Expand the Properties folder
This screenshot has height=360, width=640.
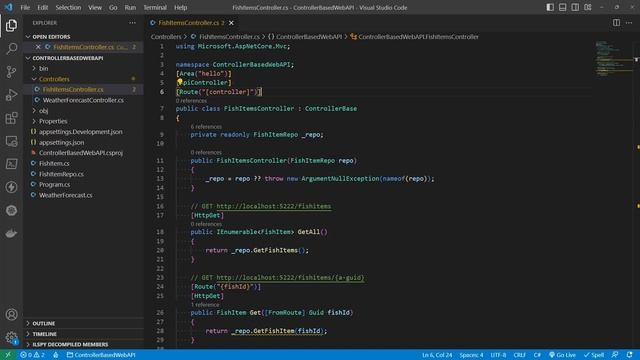pos(53,121)
